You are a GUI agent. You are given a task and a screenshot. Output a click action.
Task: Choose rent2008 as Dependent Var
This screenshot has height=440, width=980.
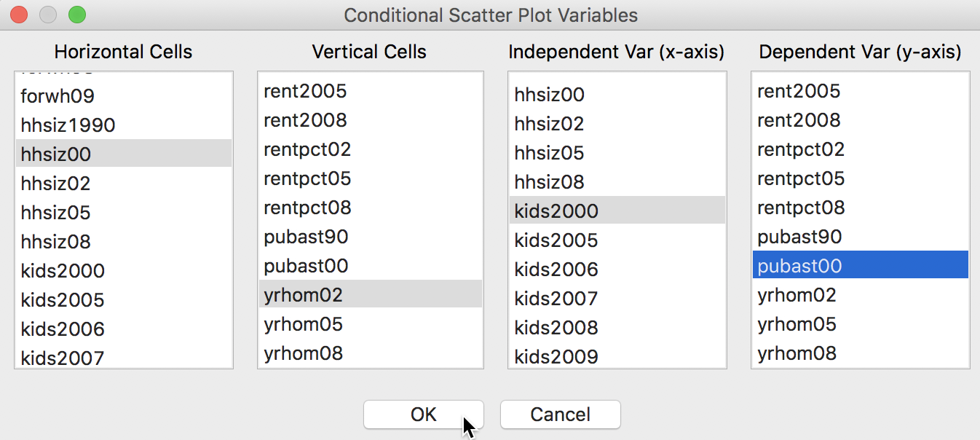click(861, 119)
